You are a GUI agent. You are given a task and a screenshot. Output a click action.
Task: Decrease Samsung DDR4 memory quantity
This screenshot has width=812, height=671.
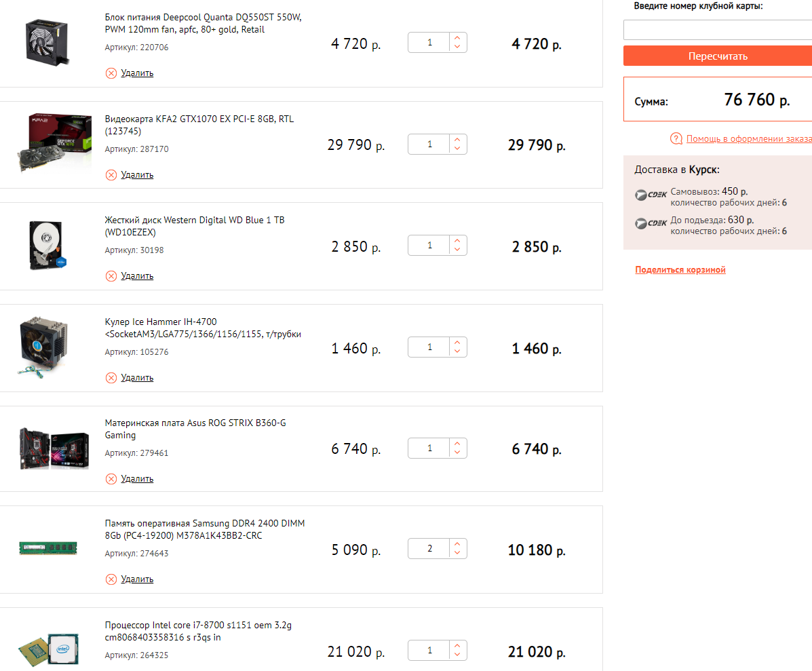point(458,554)
